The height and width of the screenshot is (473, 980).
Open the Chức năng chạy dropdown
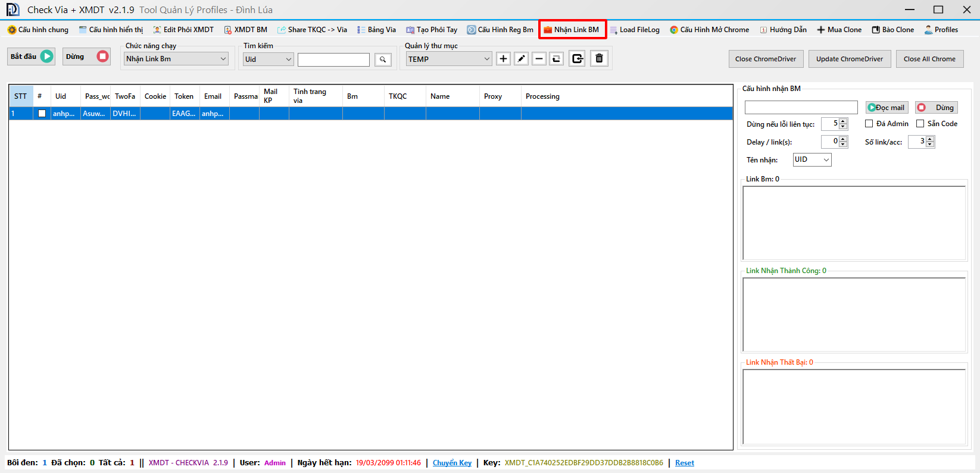click(176, 59)
